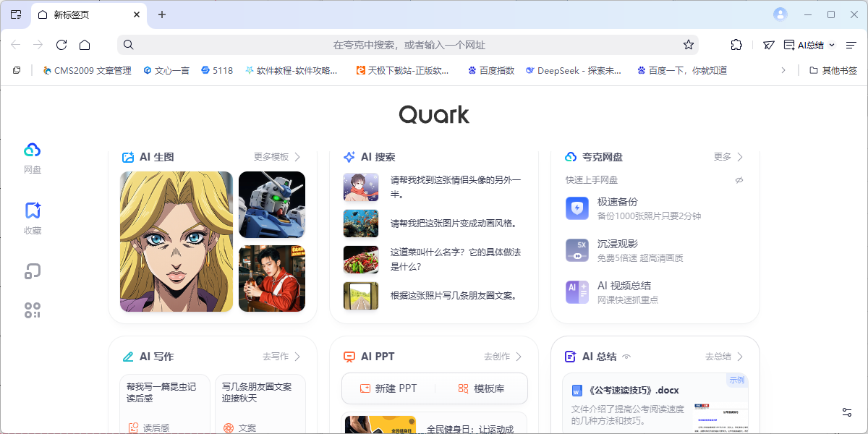Reload the current page
Screen dimensions: 868x434
[x=61, y=45]
